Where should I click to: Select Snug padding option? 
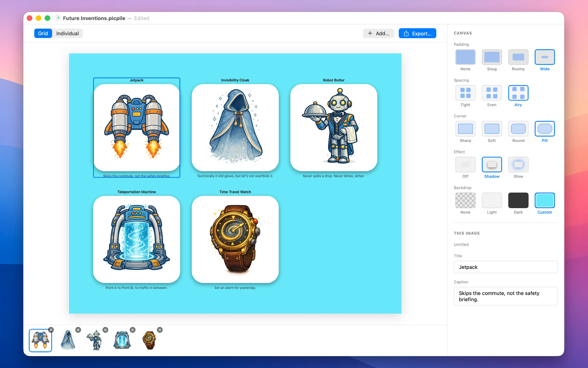pos(492,57)
